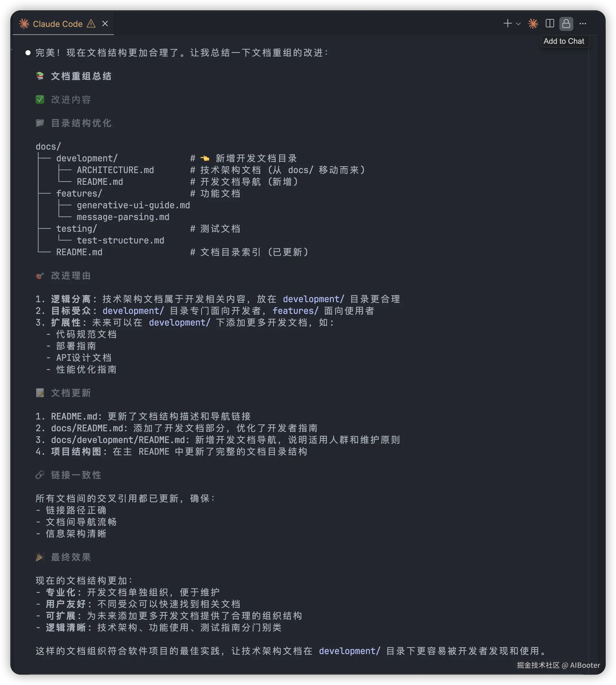
Task: Click the green checkmark beside 改进内容
Action: coord(40,100)
